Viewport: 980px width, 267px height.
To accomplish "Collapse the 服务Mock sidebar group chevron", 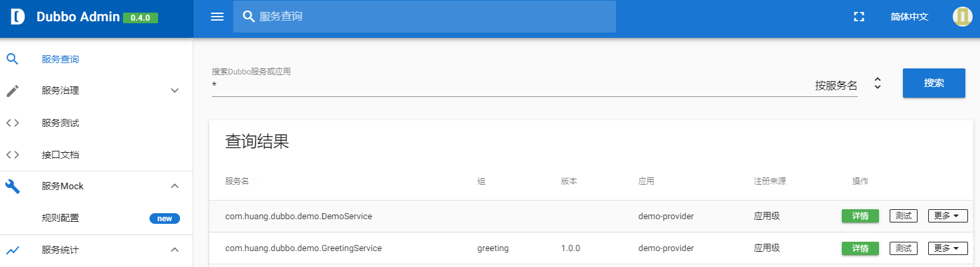I will [175, 186].
